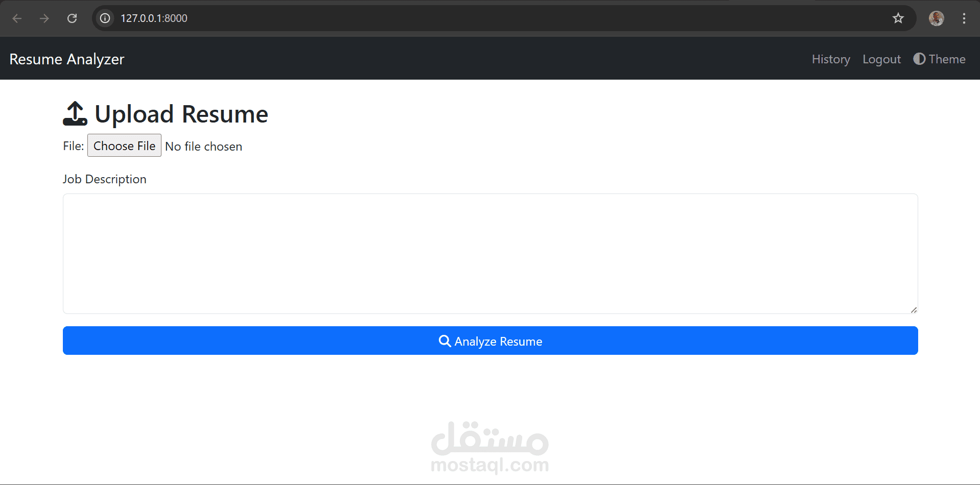The image size is (980, 485).
Task: Open the Chrome profile avatar
Action: pyautogui.click(x=936, y=18)
